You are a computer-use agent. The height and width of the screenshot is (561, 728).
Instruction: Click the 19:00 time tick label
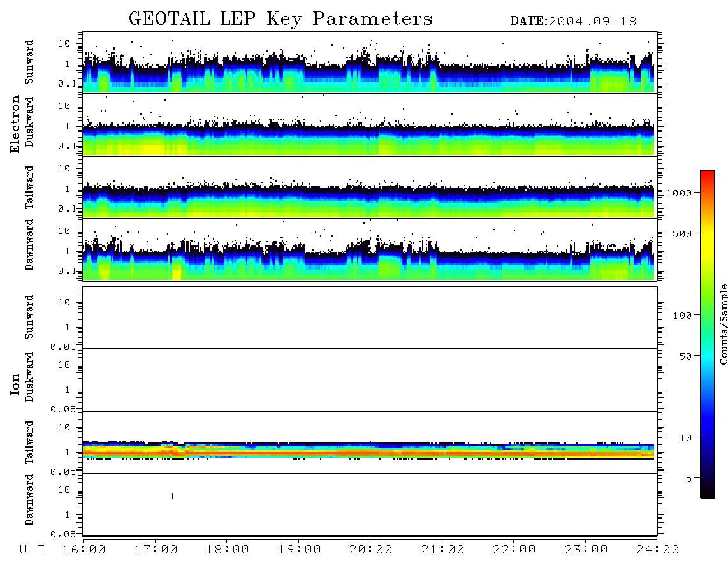pos(300,550)
